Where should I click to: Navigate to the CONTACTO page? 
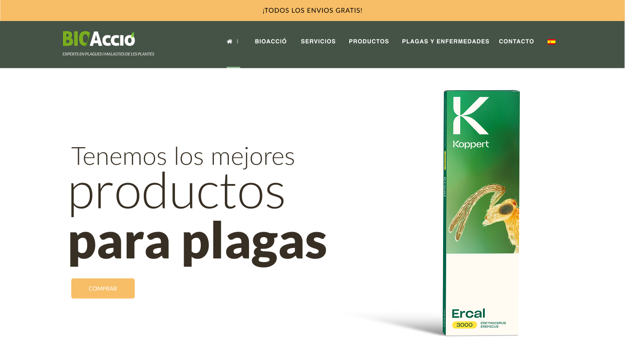pos(516,42)
